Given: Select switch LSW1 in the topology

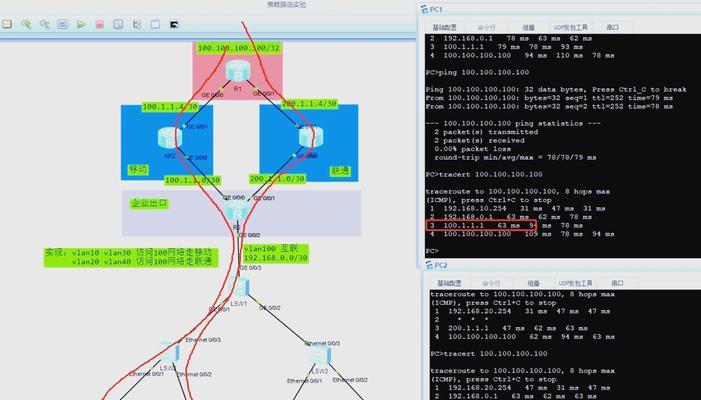Looking at the screenshot, I should [x=240, y=287].
